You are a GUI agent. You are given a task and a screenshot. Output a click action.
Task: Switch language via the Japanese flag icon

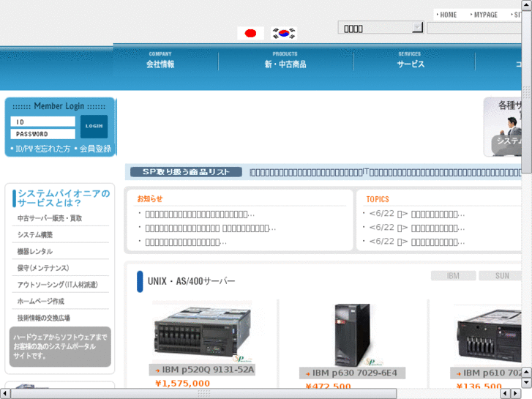(x=250, y=33)
